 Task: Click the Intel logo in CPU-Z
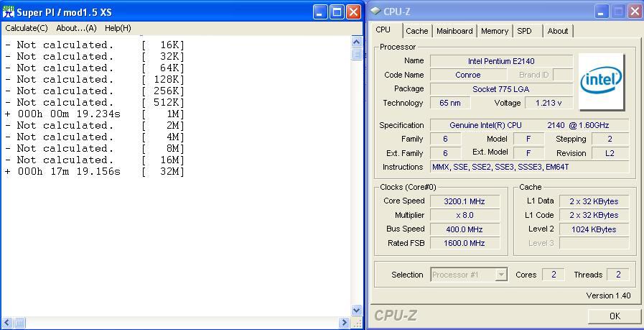(601, 81)
